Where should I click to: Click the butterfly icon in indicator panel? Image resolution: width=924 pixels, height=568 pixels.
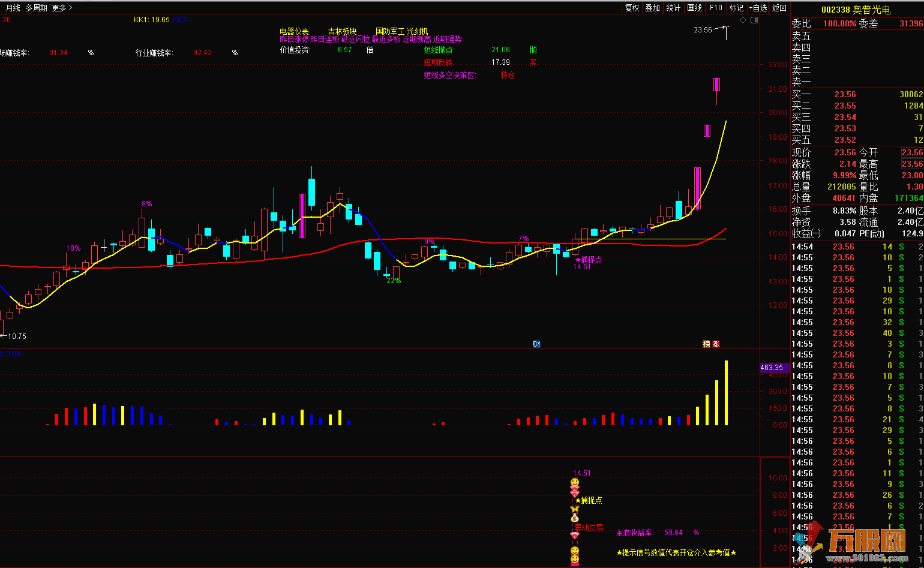tap(575, 509)
